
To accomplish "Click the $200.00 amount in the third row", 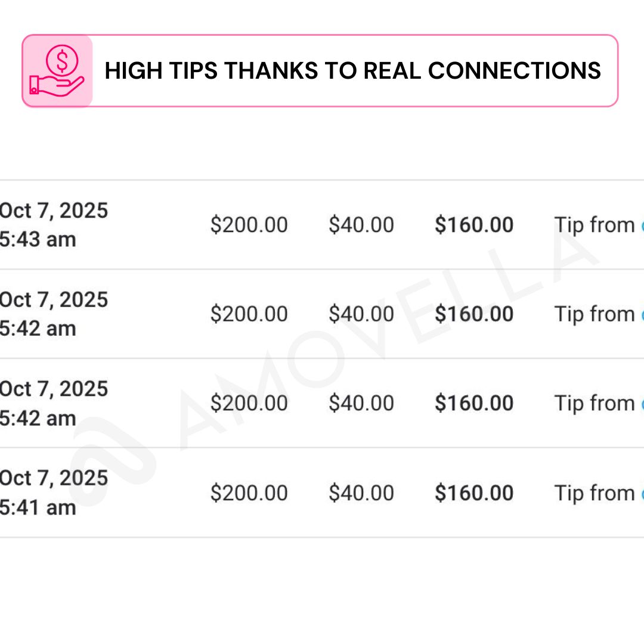I will point(249,403).
